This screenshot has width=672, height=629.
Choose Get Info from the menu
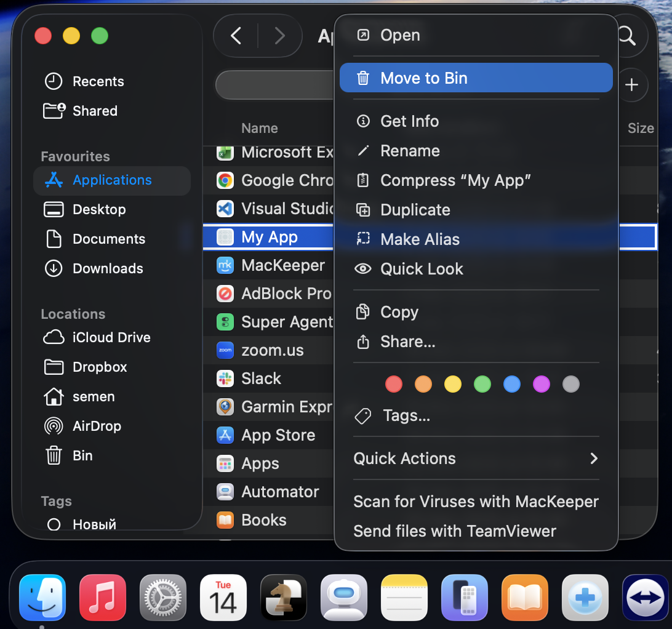click(x=476, y=121)
